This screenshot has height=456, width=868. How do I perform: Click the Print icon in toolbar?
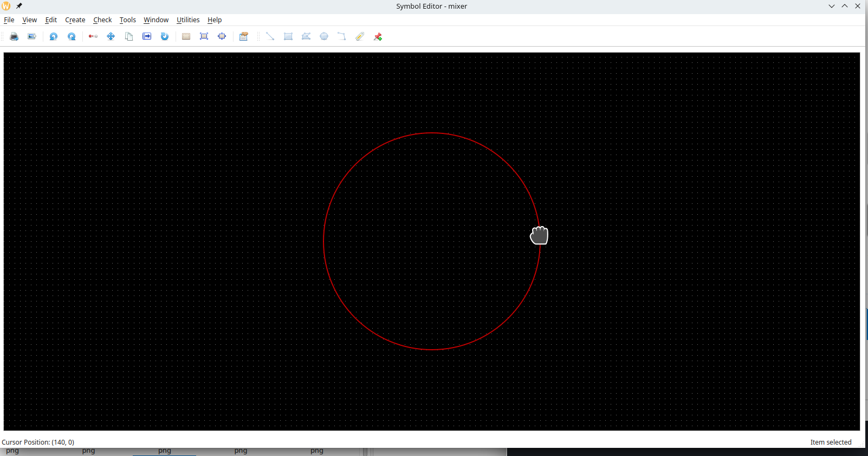tap(14, 36)
